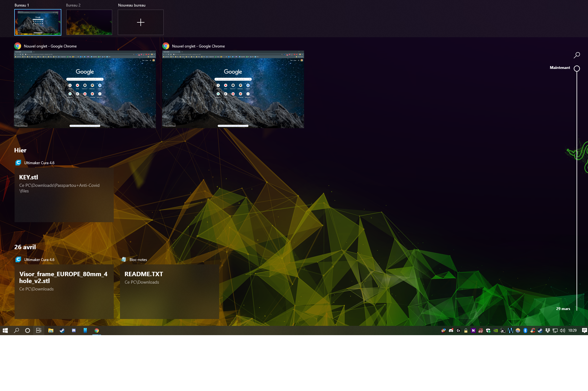Click the Bureau 1 label
This screenshot has width=588, height=391.
(x=22, y=5)
